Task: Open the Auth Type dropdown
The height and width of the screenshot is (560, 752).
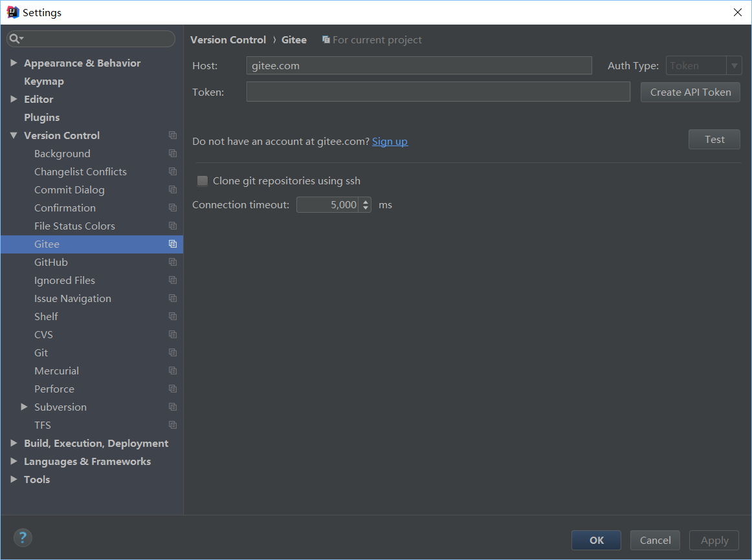Action: click(703, 65)
